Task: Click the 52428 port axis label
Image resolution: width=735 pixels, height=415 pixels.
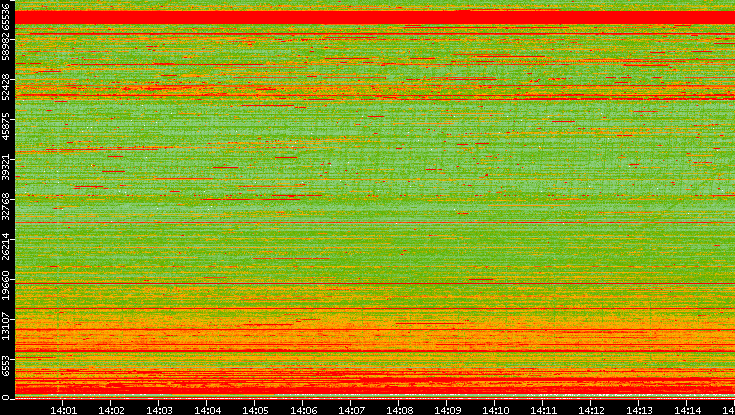Action: click(x=6, y=85)
